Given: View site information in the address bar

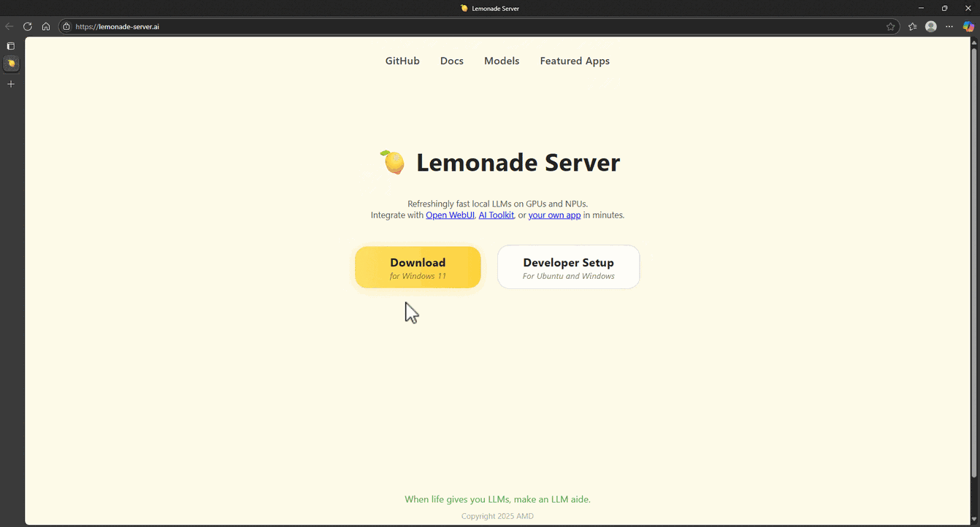Looking at the screenshot, I should click(66, 26).
